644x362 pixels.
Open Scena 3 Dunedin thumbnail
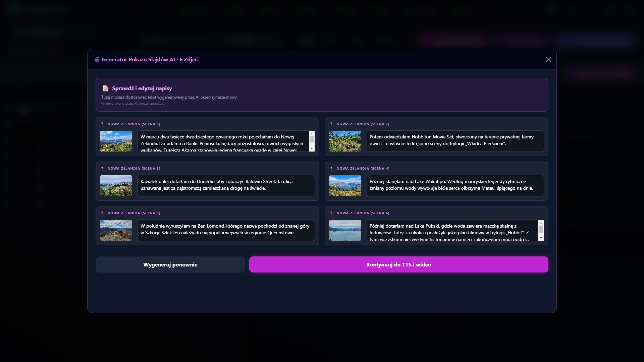click(116, 186)
